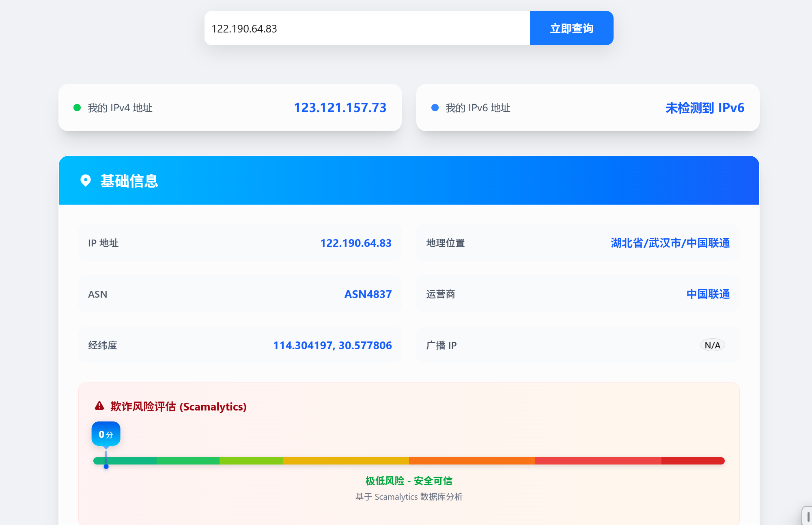The image size is (812, 525).
Task: Click the N/A broadcast IP badge
Action: [x=712, y=345]
